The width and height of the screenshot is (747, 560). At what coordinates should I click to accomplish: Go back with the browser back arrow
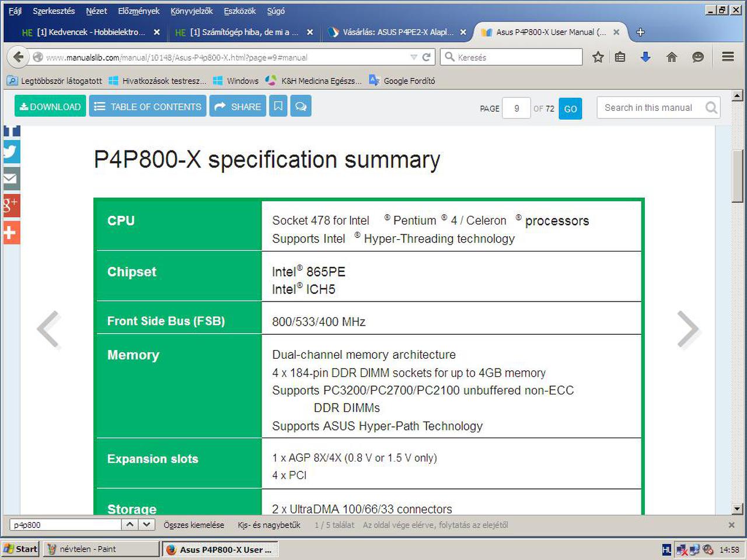pos(18,57)
